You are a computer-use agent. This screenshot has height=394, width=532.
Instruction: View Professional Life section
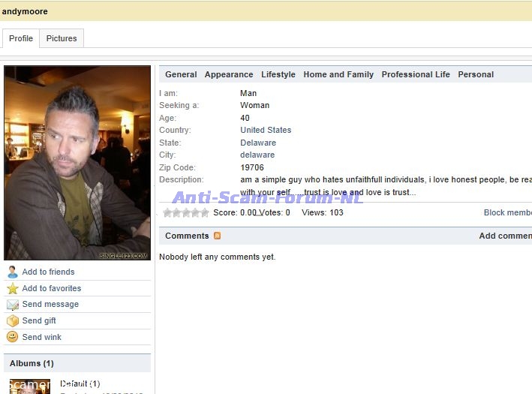pos(416,74)
